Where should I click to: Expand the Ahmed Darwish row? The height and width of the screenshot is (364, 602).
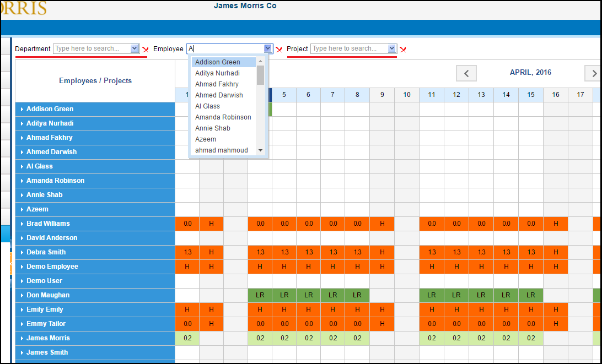click(22, 153)
